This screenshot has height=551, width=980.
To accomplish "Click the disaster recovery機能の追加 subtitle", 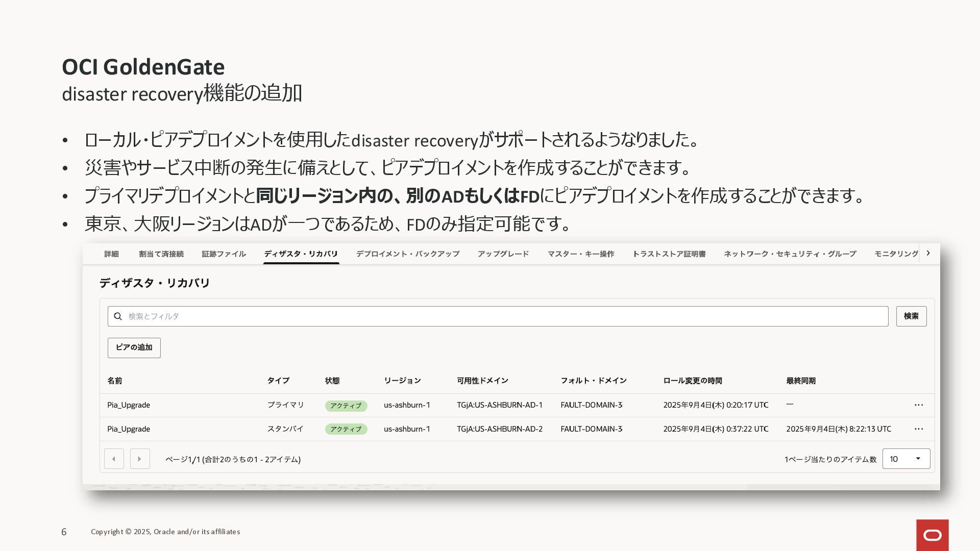I will point(182,93).
